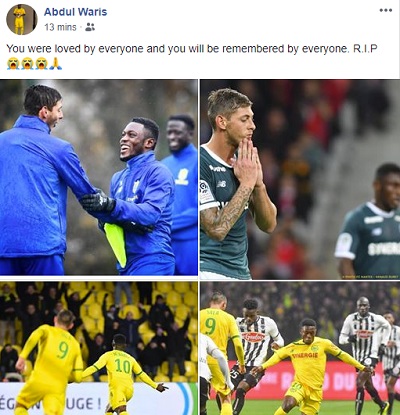Screen dimensions: 400x415
Task: Open the match photo with striped-shirt opponents
Action: click(300, 348)
